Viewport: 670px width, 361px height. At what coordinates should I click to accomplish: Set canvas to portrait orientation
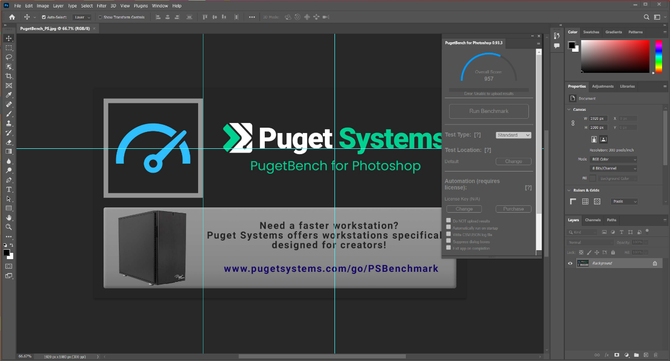click(x=594, y=139)
